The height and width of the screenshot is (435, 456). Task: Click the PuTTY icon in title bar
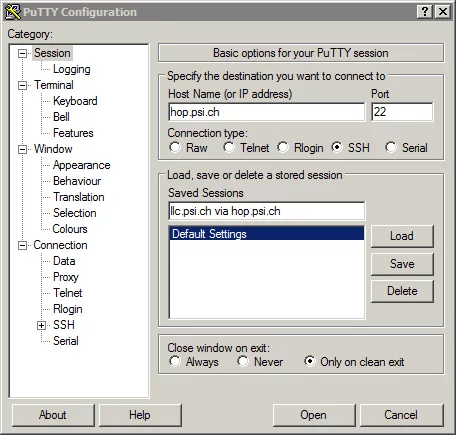[x=13, y=12]
